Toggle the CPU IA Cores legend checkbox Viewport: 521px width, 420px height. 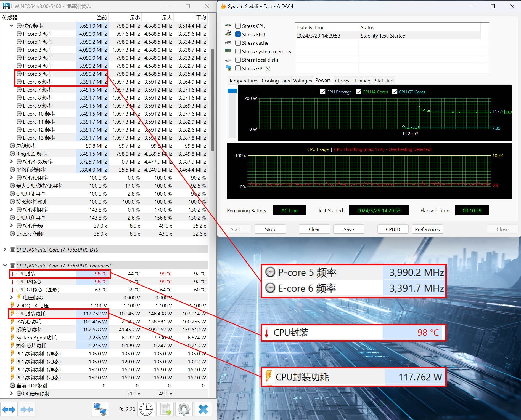click(359, 92)
